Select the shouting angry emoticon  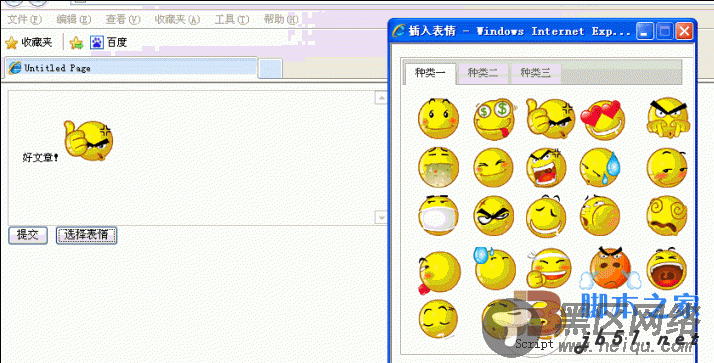(x=546, y=167)
